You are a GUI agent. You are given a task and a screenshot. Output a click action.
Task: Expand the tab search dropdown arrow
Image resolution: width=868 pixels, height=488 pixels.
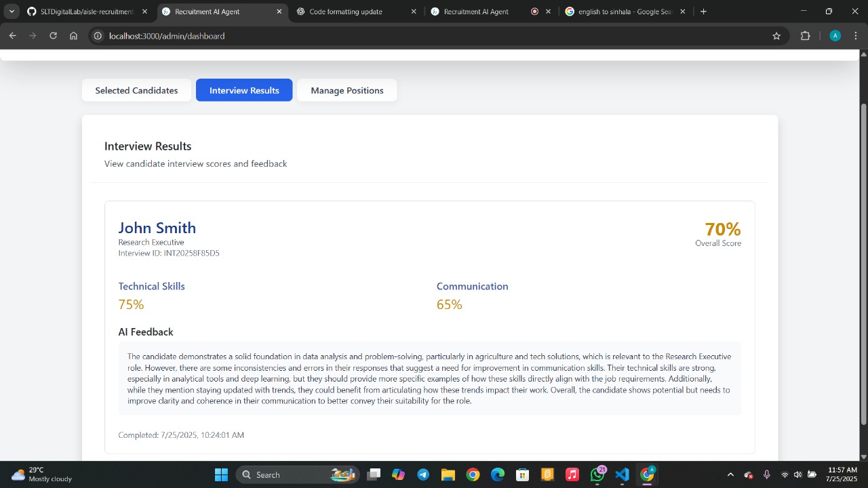pyautogui.click(x=12, y=12)
